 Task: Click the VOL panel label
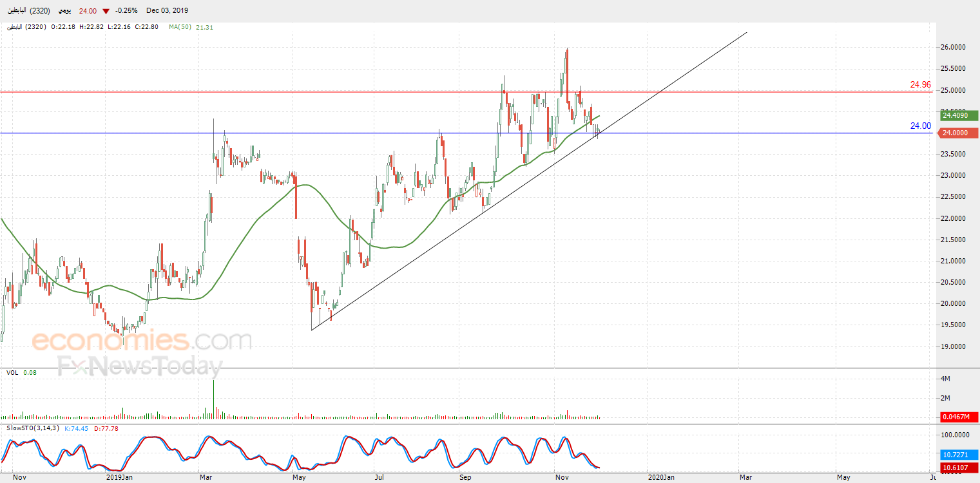[12, 372]
